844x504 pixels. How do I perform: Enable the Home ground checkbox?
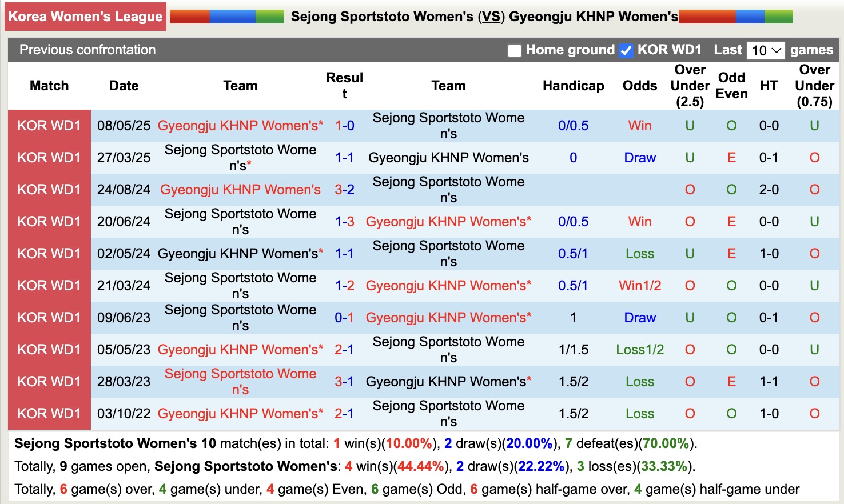[515, 51]
